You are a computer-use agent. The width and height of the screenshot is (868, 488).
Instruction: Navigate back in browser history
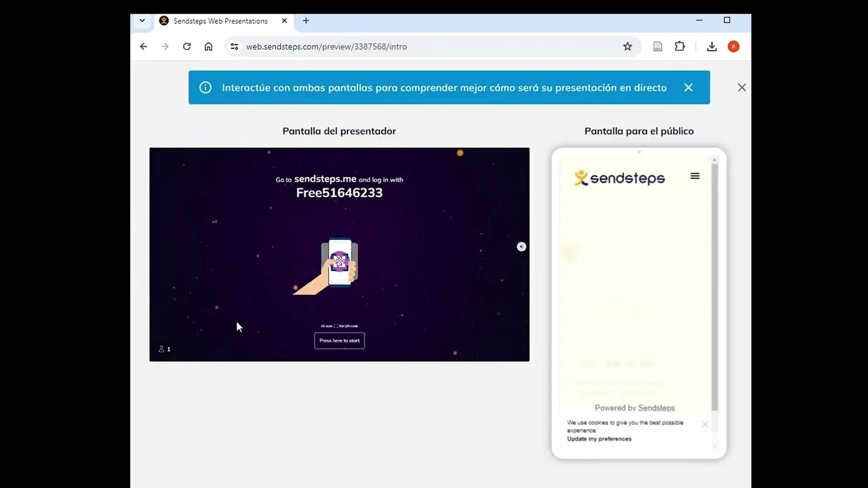144,47
